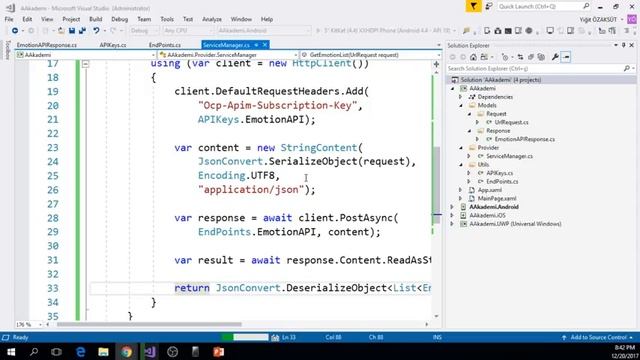This screenshot has height=360, width=640.
Task: Expand the Dependencies node
Action: point(460,97)
